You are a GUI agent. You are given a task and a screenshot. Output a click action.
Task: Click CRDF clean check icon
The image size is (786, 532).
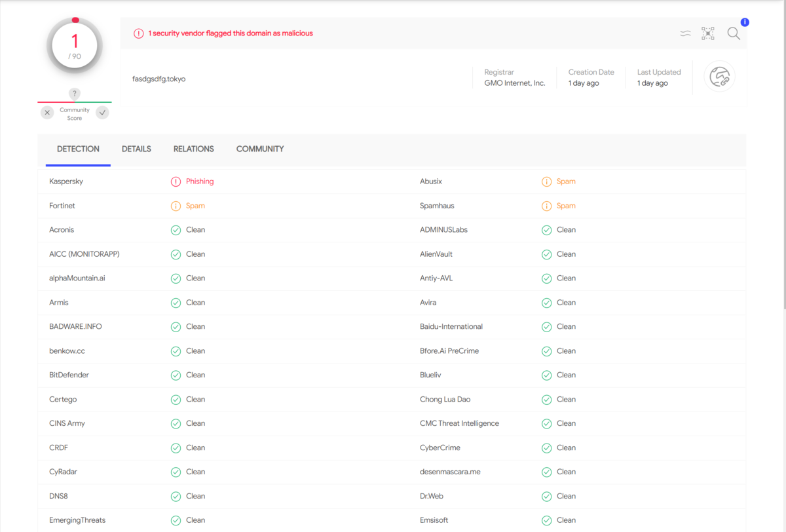176,448
